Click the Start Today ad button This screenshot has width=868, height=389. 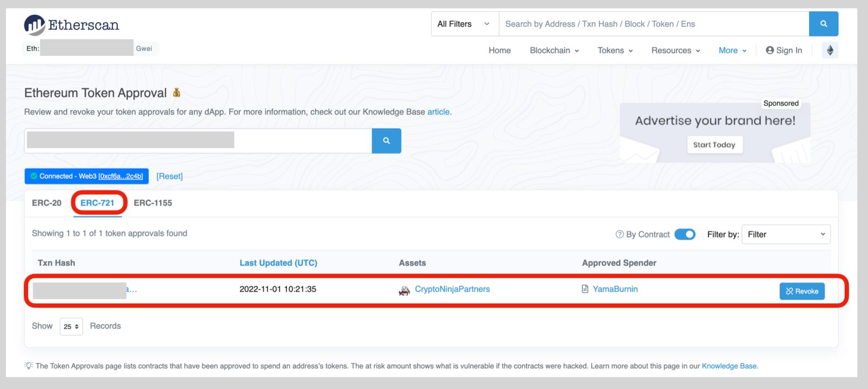click(714, 145)
